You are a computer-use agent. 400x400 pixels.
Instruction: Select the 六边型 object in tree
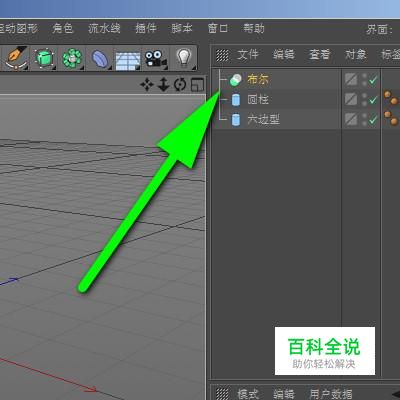coord(263,119)
